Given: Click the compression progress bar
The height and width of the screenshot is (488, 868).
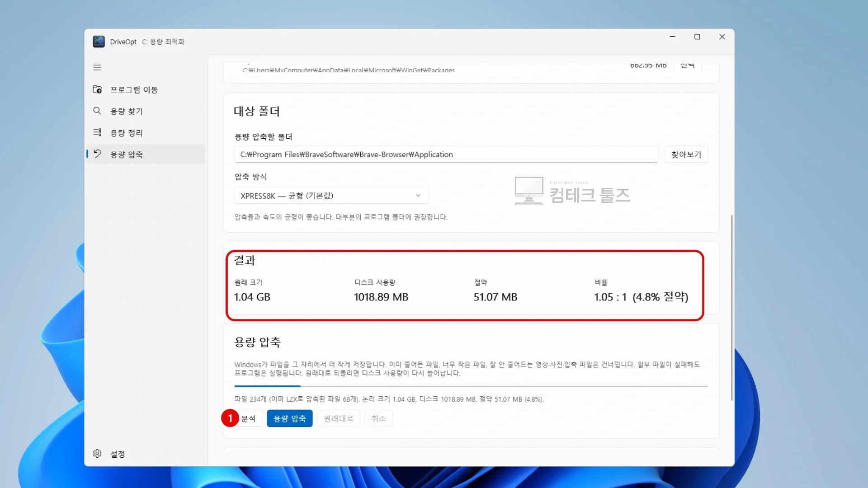Looking at the screenshot, I should point(471,386).
